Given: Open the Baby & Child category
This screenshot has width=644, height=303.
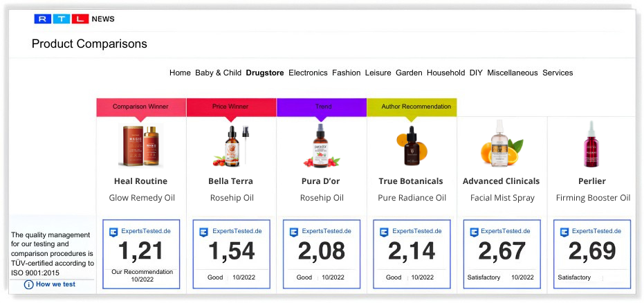Looking at the screenshot, I should (218, 73).
